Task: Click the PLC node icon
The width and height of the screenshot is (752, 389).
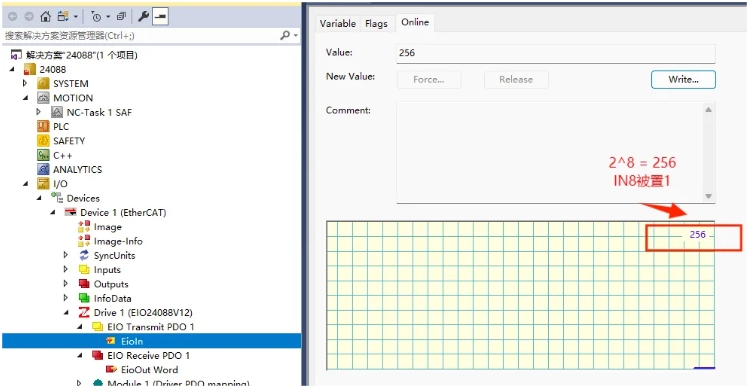Action: click(x=44, y=127)
